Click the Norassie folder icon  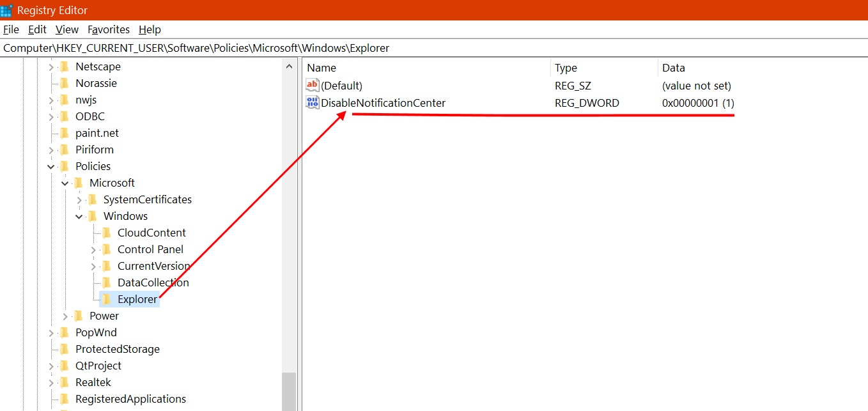click(x=65, y=83)
